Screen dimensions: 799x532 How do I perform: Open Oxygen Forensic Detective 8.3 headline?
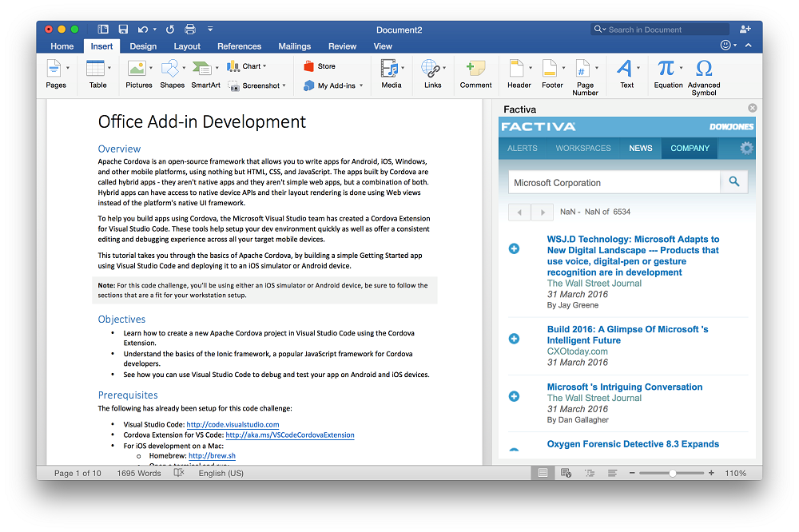click(633, 444)
